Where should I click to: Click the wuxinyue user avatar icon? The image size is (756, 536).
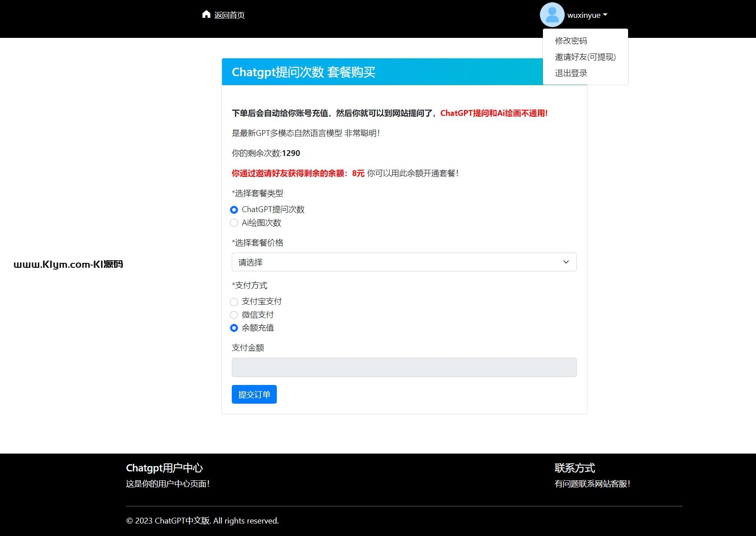tap(552, 15)
